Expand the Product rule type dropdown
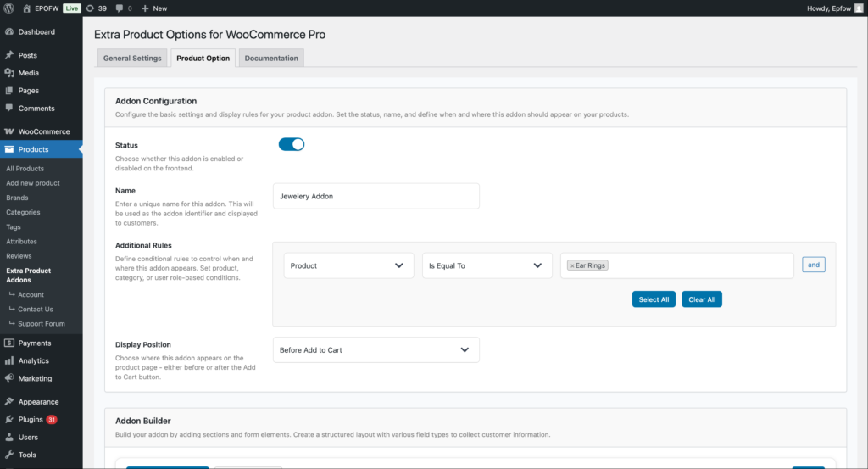Screen dimensions: 868x469 pyautogui.click(x=348, y=265)
